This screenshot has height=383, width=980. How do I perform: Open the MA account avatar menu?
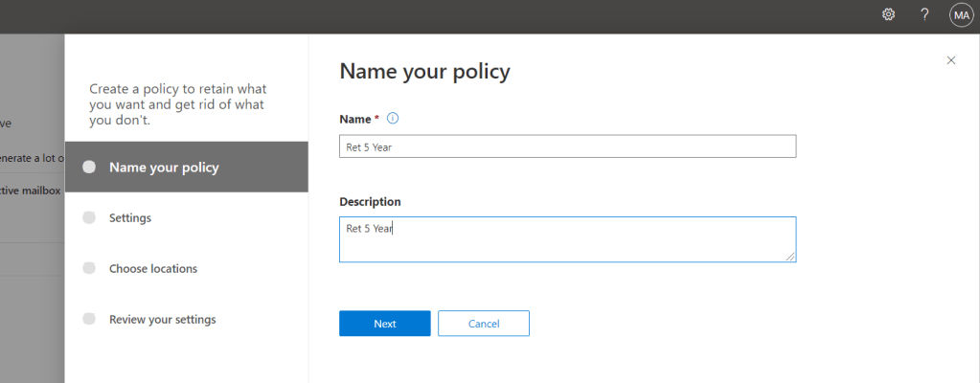(x=961, y=14)
